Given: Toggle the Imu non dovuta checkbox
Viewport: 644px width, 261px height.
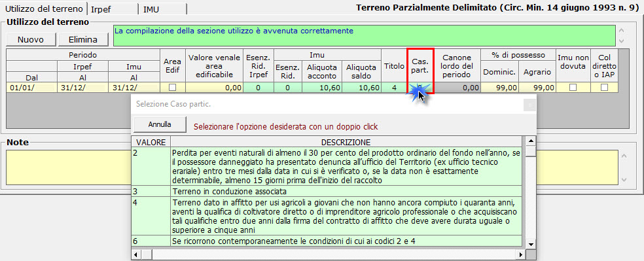Looking at the screenshot, I should click(x=573, y=87).
